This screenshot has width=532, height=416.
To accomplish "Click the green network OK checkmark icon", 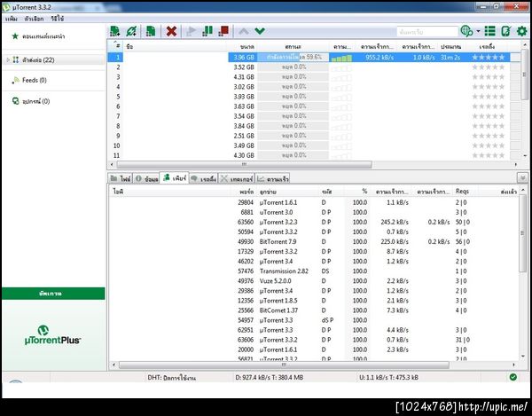I will pos(513,377).
